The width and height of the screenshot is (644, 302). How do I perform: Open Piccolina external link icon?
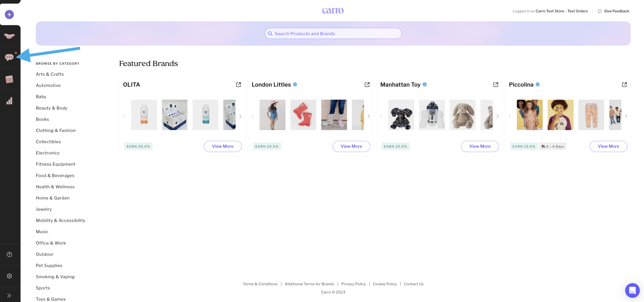click(x=624, y=84)
